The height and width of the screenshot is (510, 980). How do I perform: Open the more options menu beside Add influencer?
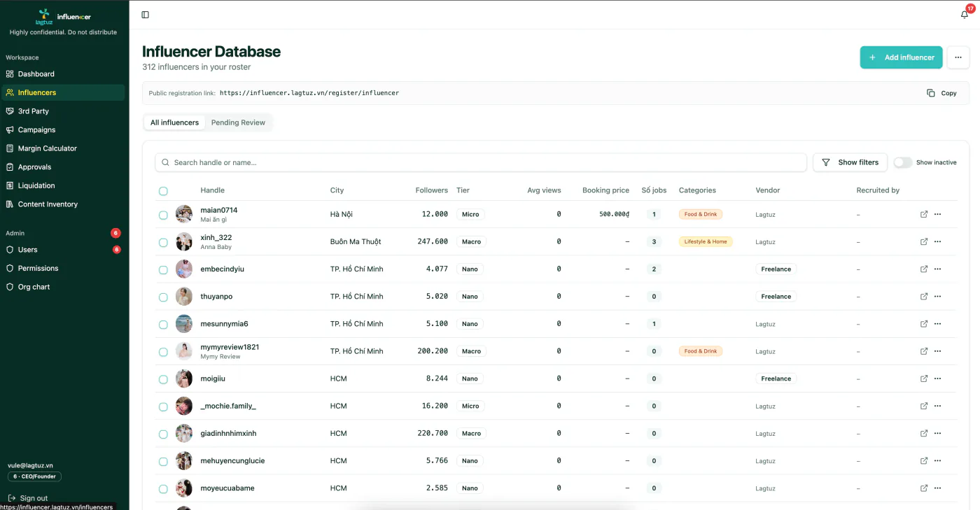point(958,57)
